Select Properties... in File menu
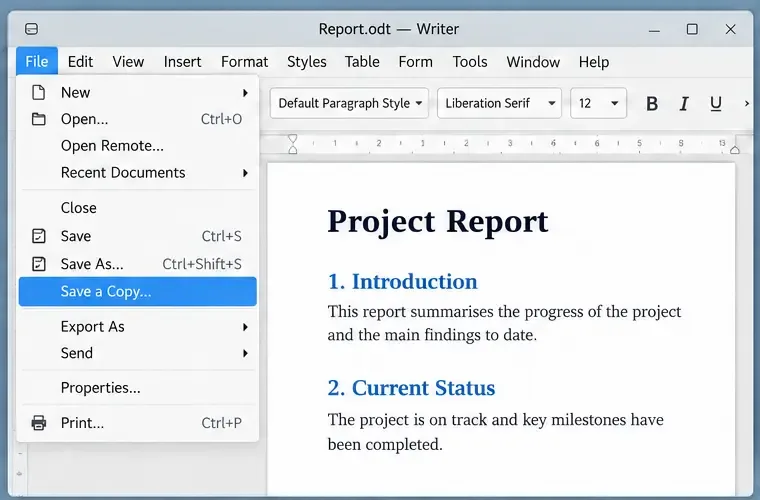Viewport: 760px width, 500px height. coord(138,388)
